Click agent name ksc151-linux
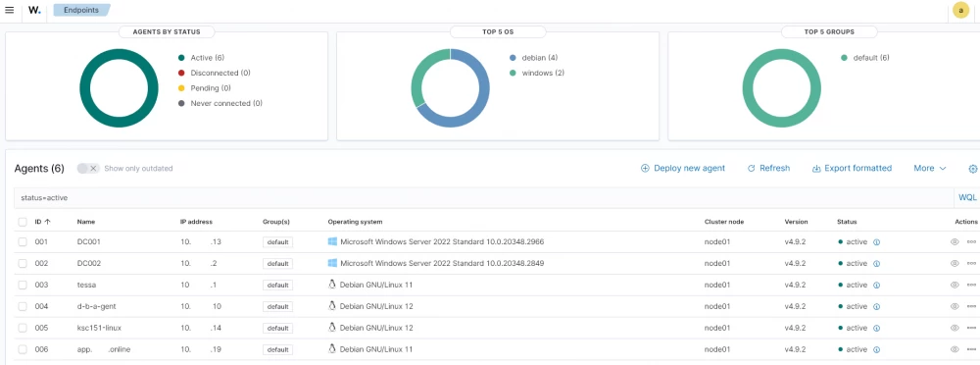Viewport: 980px width, 365px height. click(x=99, y=328)
